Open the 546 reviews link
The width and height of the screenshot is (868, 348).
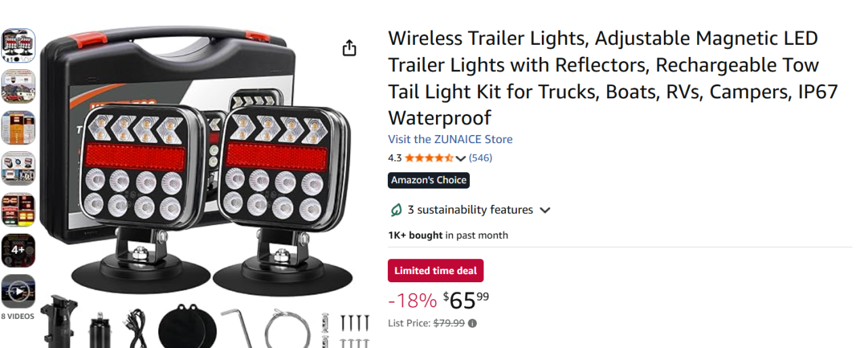click(481, 158)
